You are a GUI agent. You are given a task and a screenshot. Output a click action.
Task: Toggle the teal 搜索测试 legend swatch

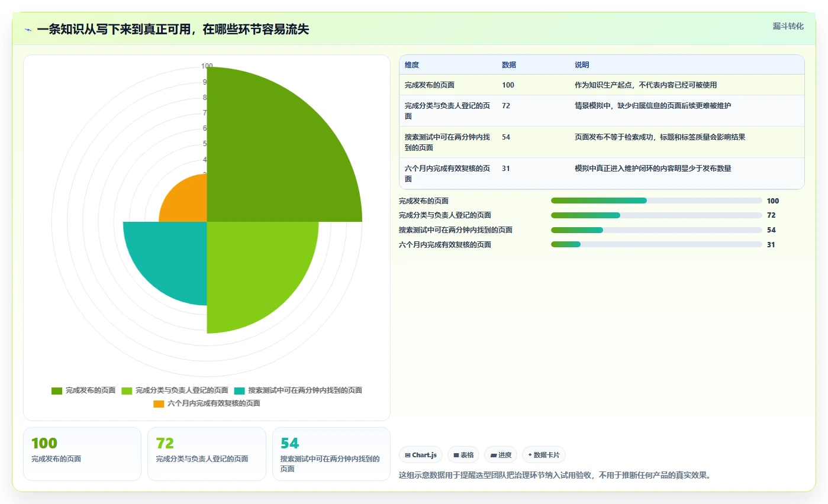(x=240, y=390)
